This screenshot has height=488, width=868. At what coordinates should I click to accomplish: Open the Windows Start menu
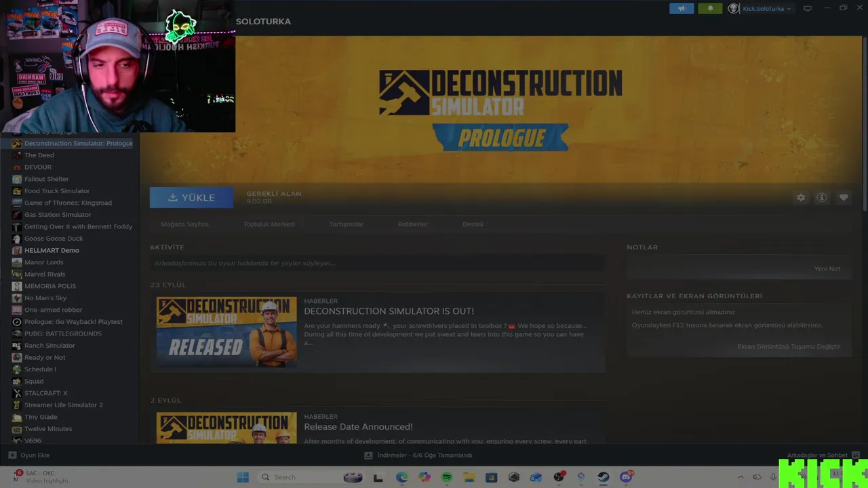243,477
